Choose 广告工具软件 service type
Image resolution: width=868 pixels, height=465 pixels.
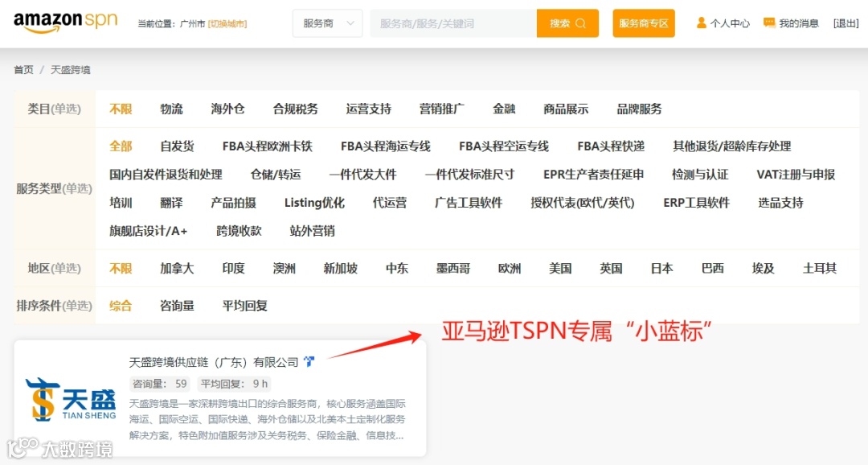[x=469, y=203]
